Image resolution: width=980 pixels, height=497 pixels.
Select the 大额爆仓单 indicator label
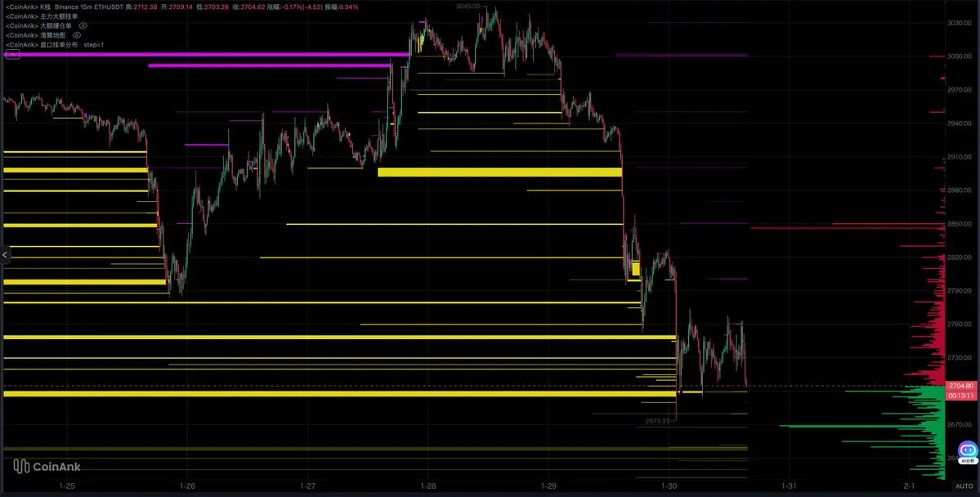pos(38,25)
